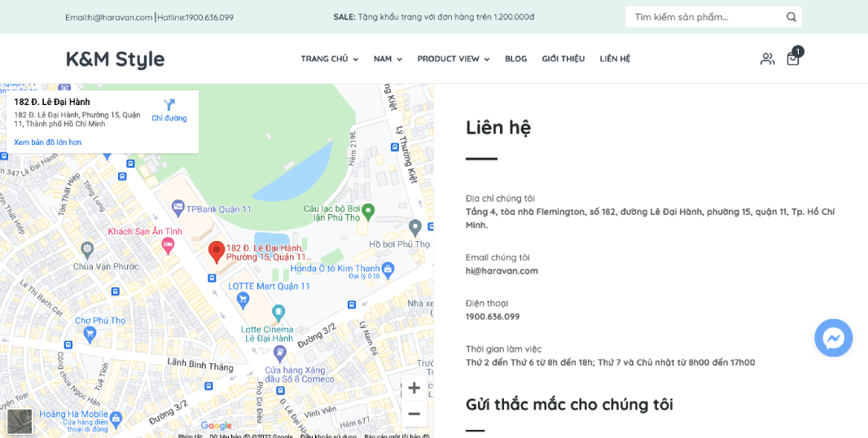Expand the TRANG CHỦ menu
The image size is (868, 438).
(x=330, y=59)
